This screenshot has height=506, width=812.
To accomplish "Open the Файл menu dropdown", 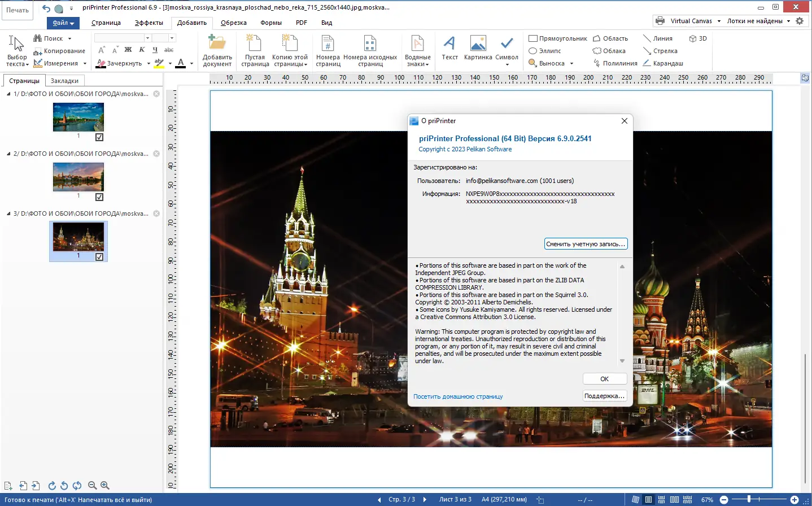I will pyautogui.click(x=63, y=23).
